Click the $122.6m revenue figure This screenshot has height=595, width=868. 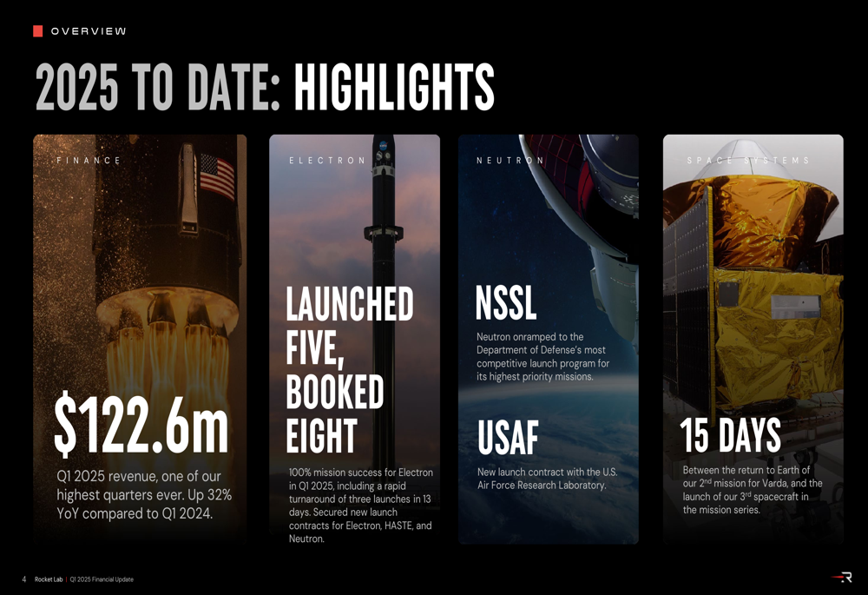(141, 424)
